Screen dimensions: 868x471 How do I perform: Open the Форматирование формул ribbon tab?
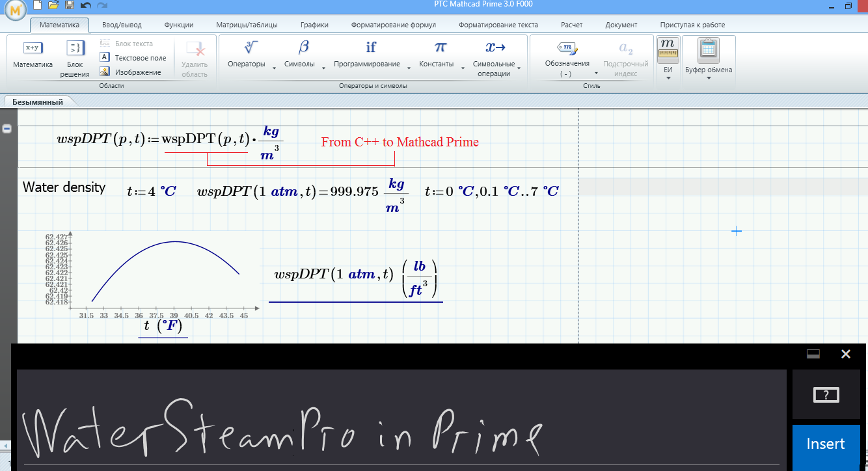394,25
